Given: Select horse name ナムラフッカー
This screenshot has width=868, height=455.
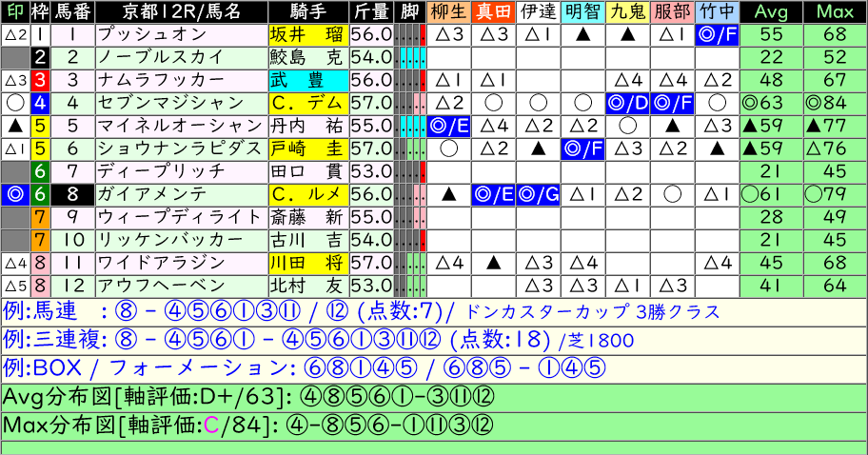Looking at the screenshot, I should click(182, 80).
